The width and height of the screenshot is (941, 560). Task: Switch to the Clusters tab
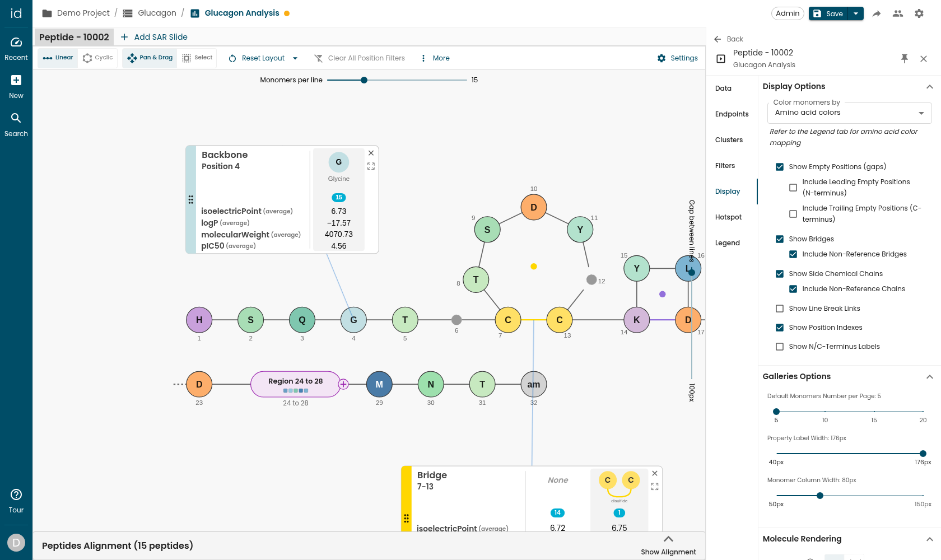tap(729, 140)
